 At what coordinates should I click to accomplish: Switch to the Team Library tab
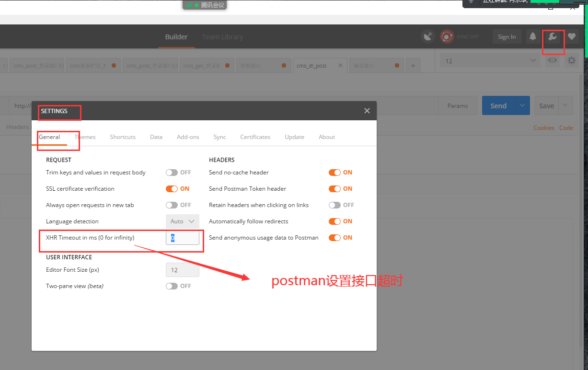click(222, 37)
